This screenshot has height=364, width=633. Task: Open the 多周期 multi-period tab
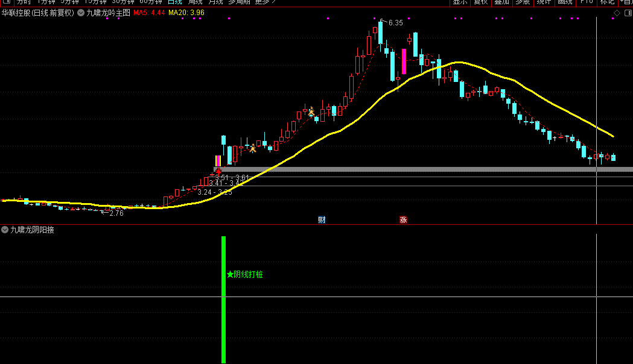click(x=239, y=2)
